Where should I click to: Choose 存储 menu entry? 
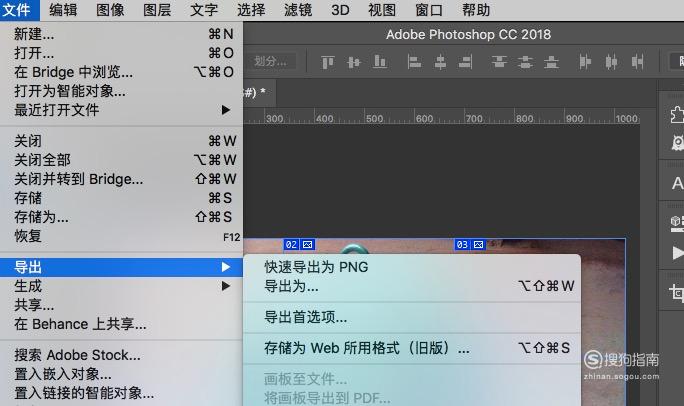121,198
